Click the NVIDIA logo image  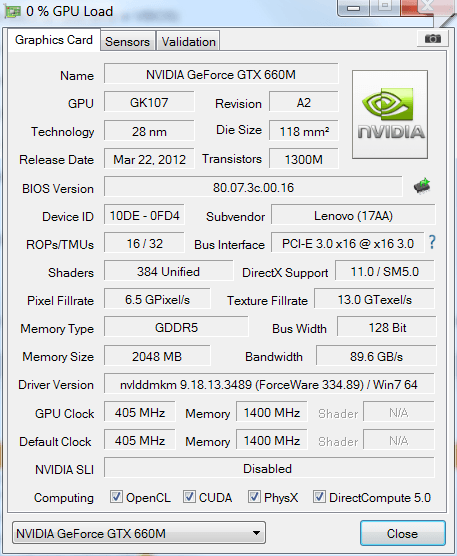point(390,114)
